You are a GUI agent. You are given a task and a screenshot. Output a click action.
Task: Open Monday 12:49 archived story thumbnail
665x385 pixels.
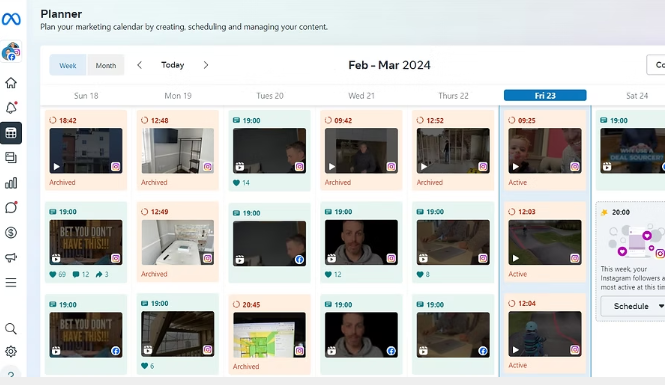pos(178,242)
